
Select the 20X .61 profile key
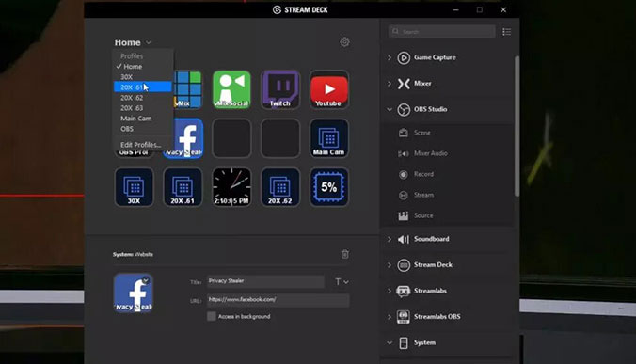click(x=183, y=187)
